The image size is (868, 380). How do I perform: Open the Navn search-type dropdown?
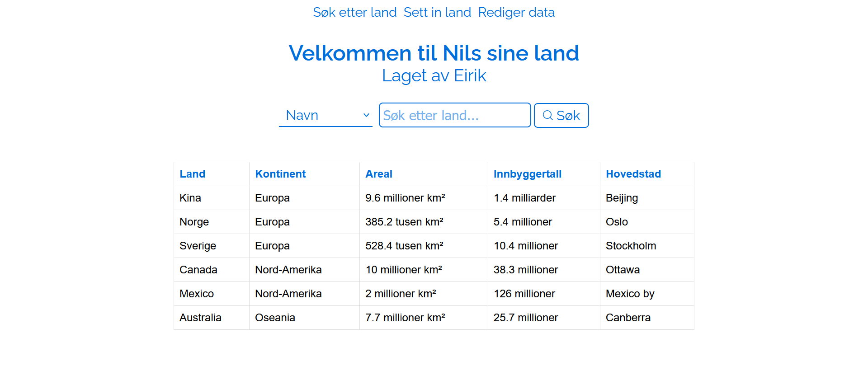coord(325,115)
